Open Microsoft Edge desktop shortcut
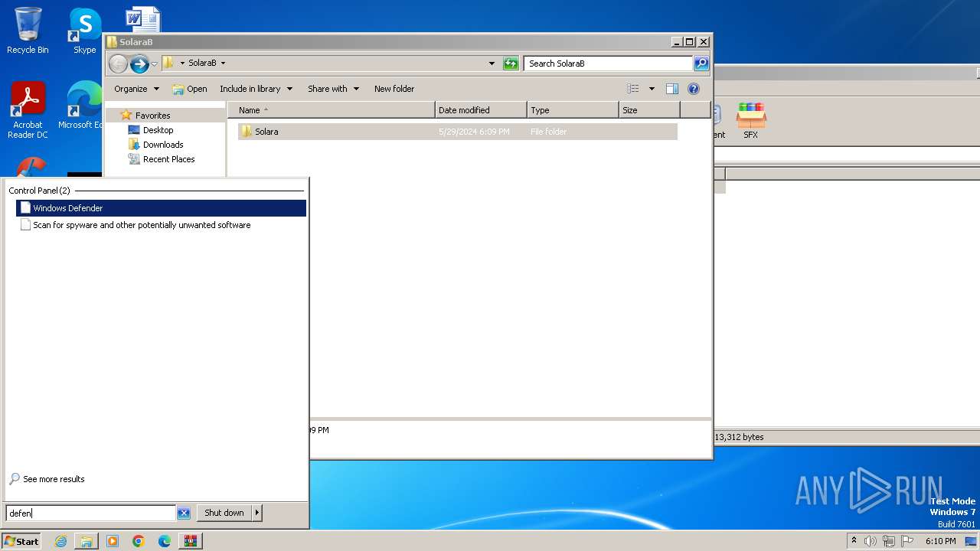Screen dimensions: 980x551 [x=80, y=106]
